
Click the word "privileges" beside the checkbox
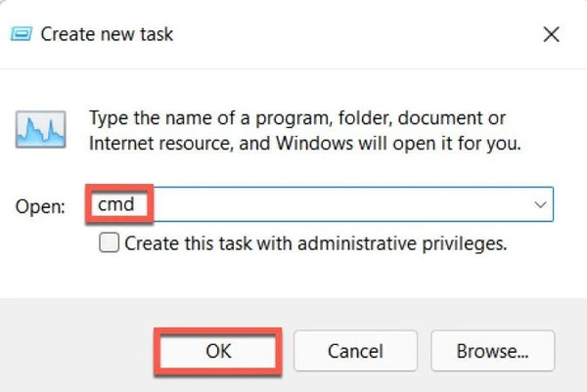coord(465,243)
